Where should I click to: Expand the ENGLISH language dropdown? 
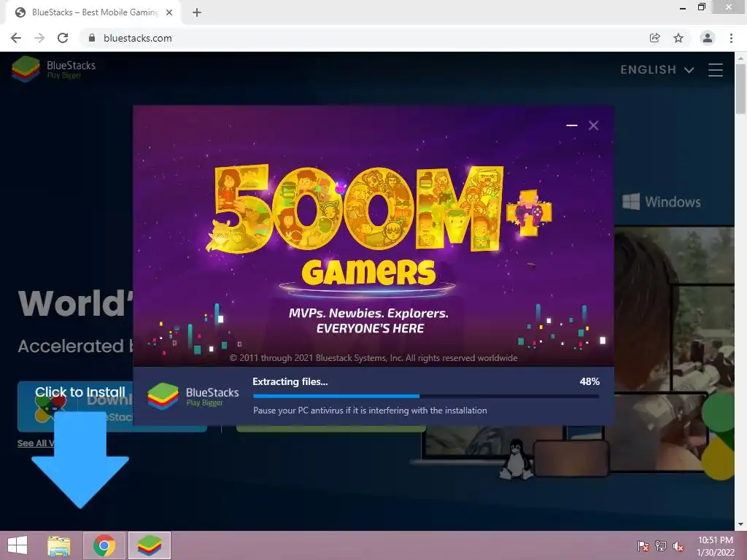pos(657,70)
